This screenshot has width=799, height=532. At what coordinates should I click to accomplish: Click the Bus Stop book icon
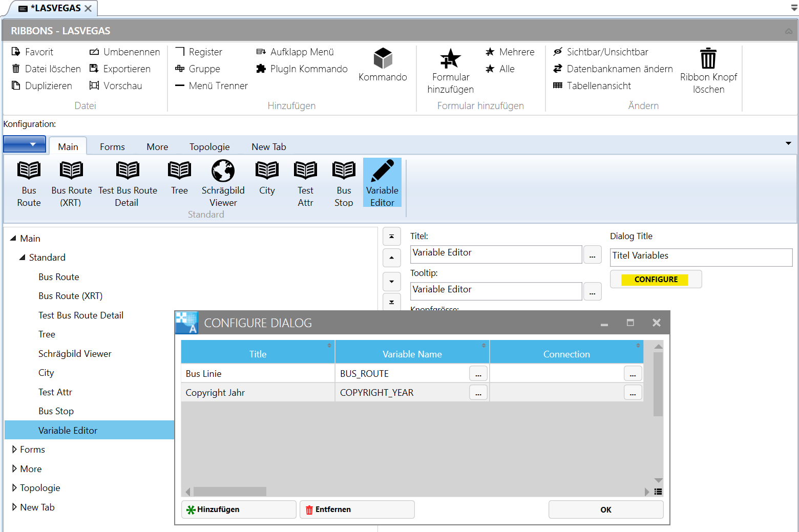click(344, 171)
